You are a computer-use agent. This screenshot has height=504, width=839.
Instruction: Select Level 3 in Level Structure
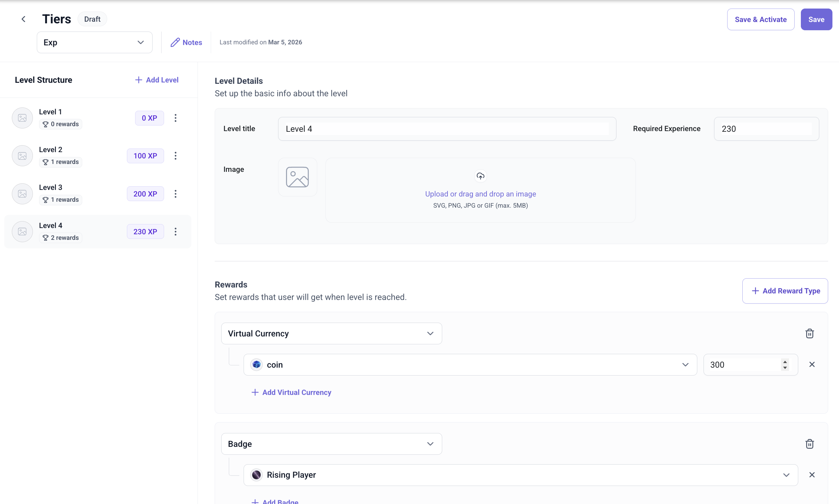(98, 194)
